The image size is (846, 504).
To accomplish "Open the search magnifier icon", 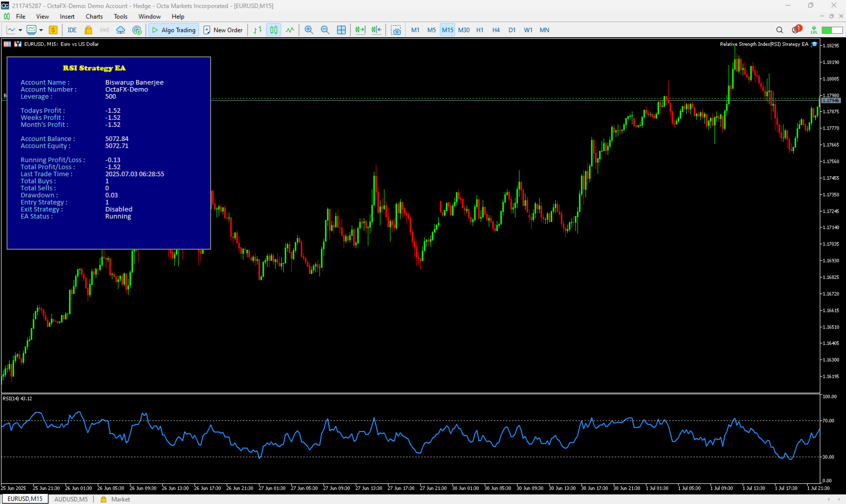I will point(779,30).
